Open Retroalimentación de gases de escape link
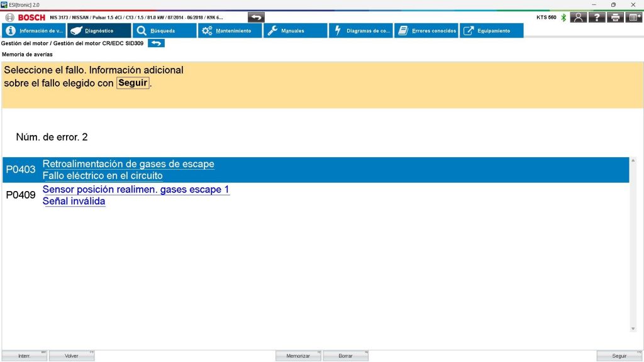The image size is (644, 362). (x=128, y=164)
